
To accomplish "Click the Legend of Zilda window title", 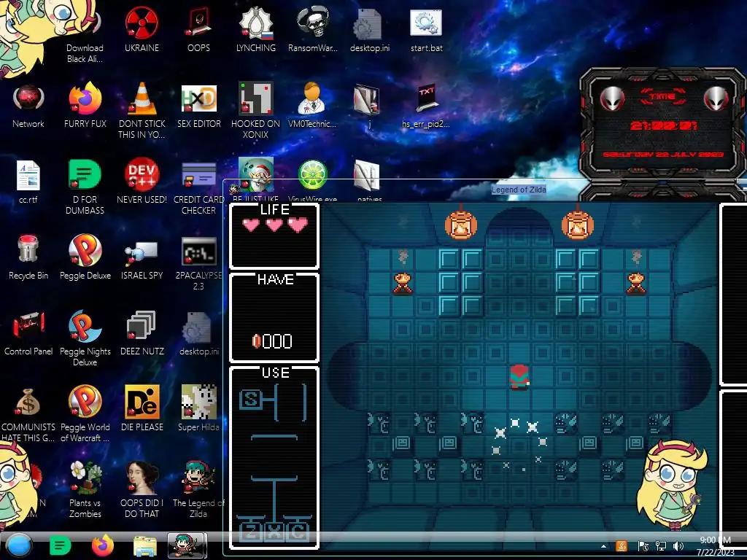I will tap(519, 190).
